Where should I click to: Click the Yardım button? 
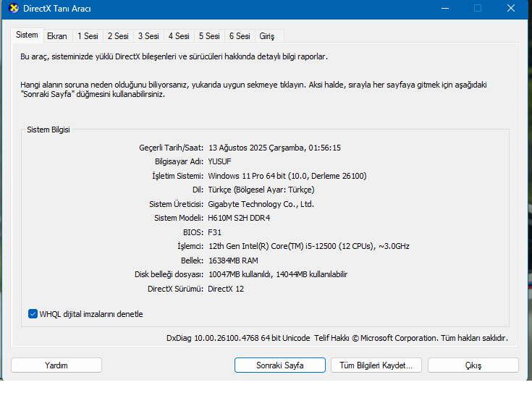tap(56, 365)
